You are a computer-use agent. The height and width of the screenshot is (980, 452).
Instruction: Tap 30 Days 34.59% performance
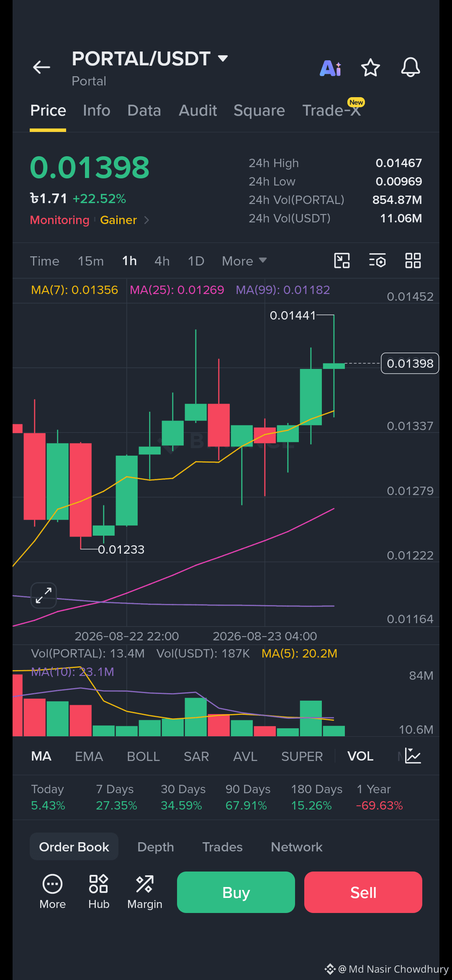point(183,797)
